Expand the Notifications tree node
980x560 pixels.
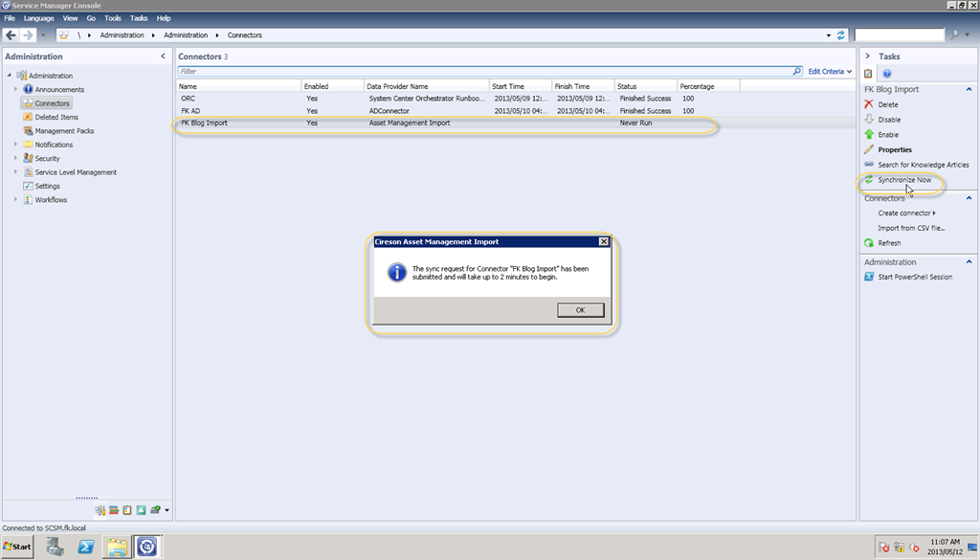coord(16,145)
